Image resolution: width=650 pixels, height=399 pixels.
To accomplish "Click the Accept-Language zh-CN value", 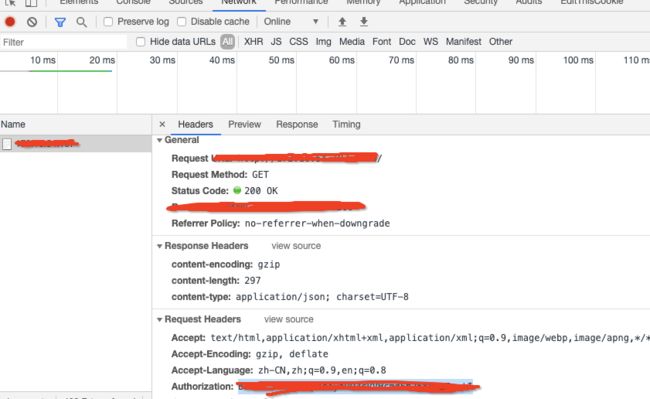I will point(322,370).
